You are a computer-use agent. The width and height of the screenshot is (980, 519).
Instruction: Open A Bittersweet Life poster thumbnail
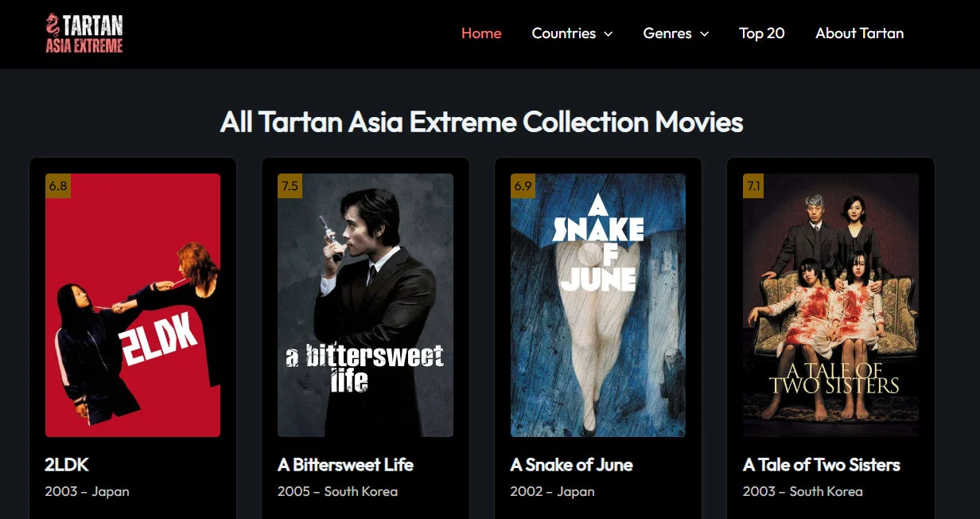pyautogui.click(x=365, y=305)
